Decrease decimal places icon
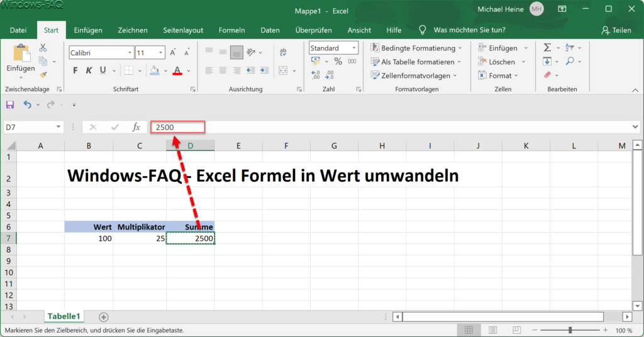Viewport: 644px width, 337px height. click(x=330, y=75)
